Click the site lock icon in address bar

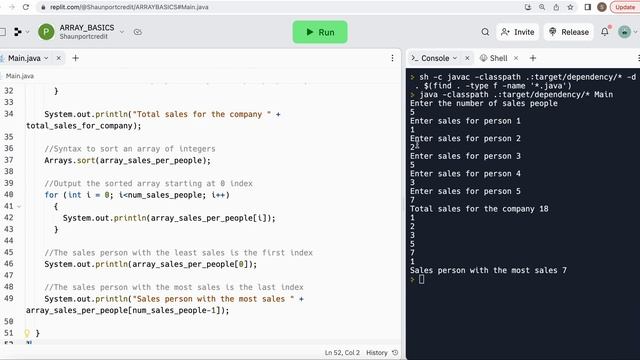click(43, 7)
